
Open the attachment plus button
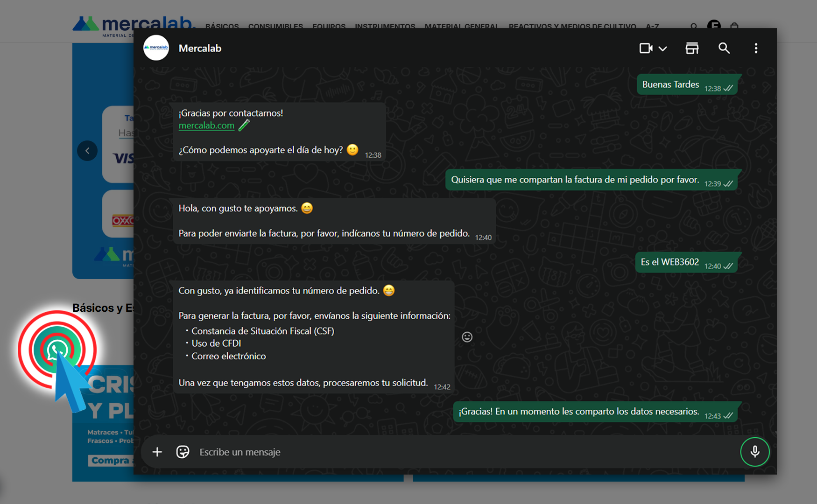click(157, 452)
